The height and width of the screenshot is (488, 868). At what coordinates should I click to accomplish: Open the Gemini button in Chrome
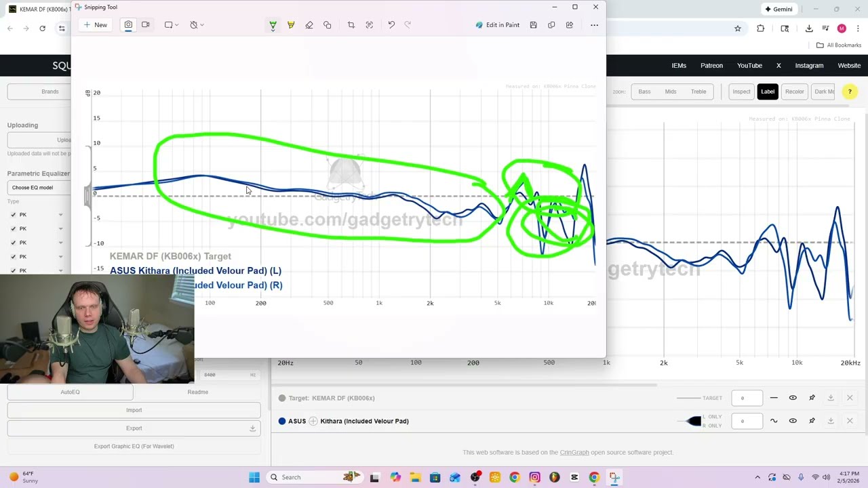(x=778, y=9)
